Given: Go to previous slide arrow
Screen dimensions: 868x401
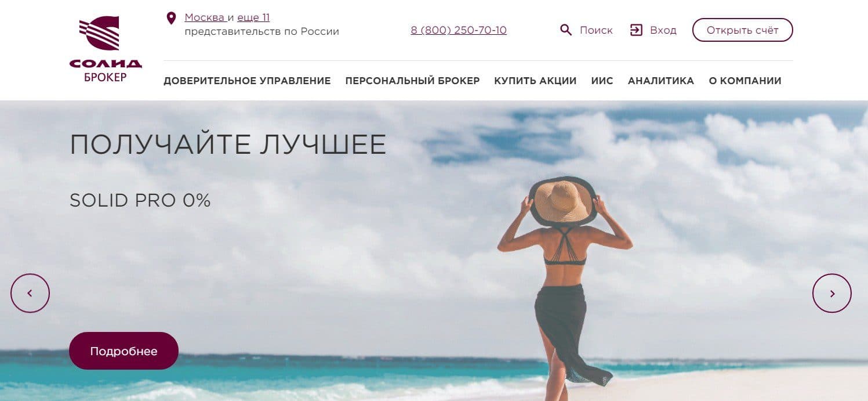Looking at the screenshot, I should point(30,293).
